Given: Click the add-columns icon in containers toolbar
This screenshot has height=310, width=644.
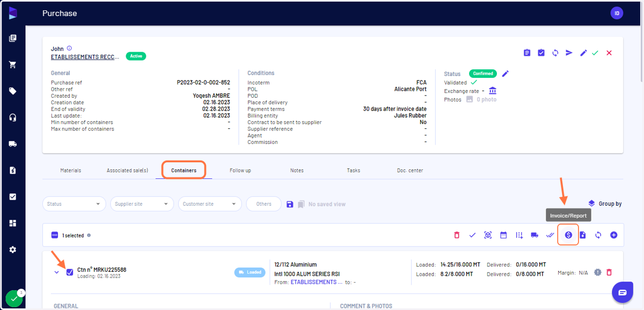Looking at the screenshot, I should (x=519, y=235).
